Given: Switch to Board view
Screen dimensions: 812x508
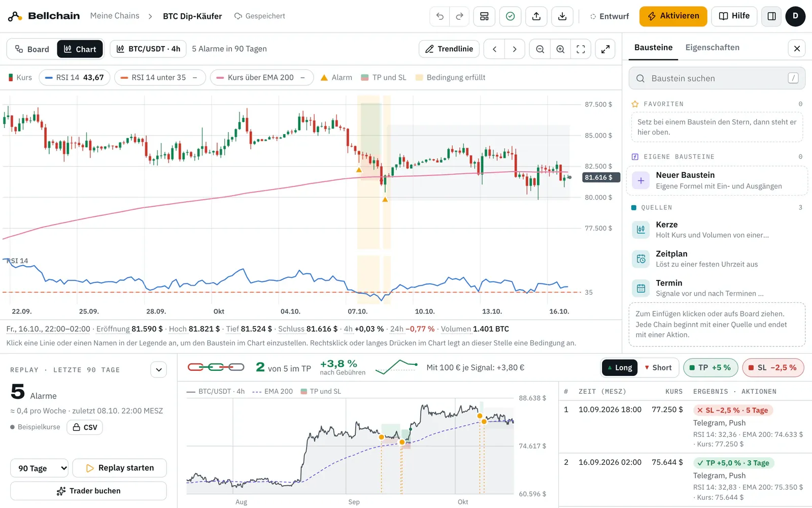Looking at the screenshot, I should [x=32, y=49].
